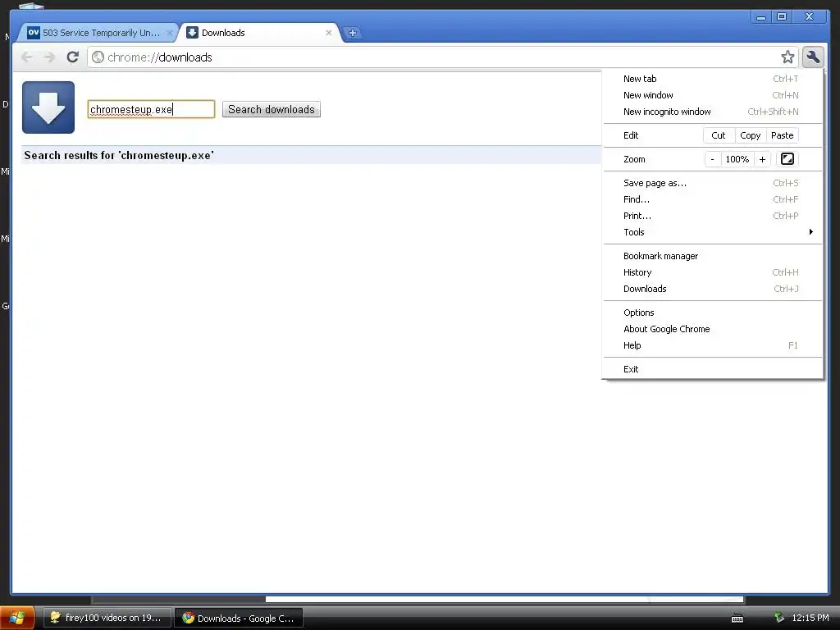Viewport: 840px width, 630px height.
Task: Select Find… in the wrench menu
Action: click(x=712, y=199)
